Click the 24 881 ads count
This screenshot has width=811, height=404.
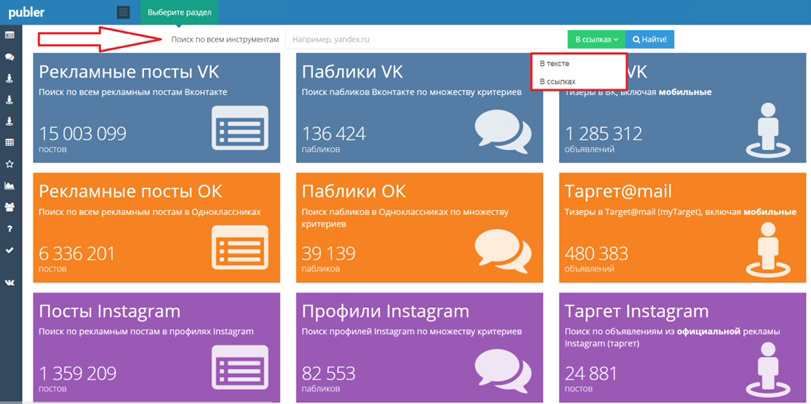point(591,373)
